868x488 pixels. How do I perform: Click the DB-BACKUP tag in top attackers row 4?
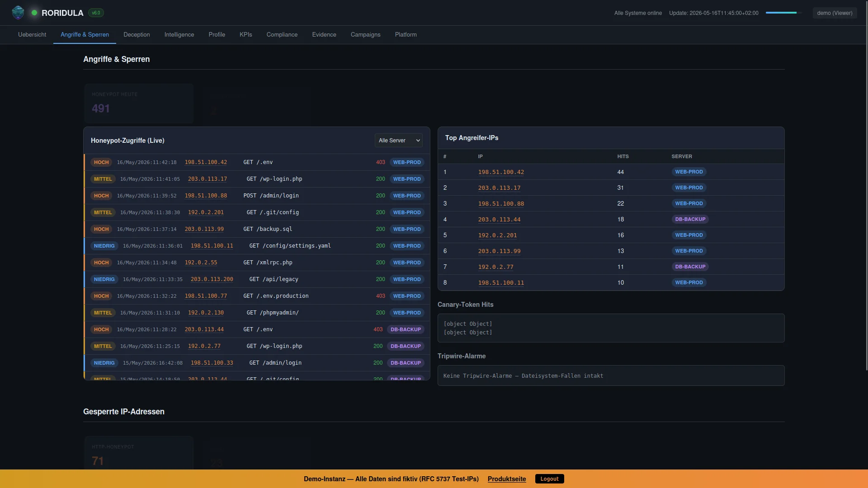pyautogui.click(x=690, y=219)
